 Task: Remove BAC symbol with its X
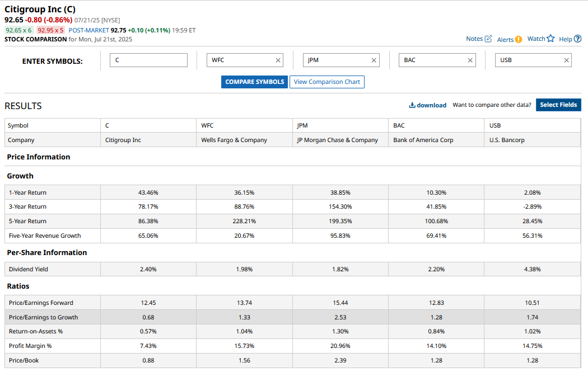470,60
